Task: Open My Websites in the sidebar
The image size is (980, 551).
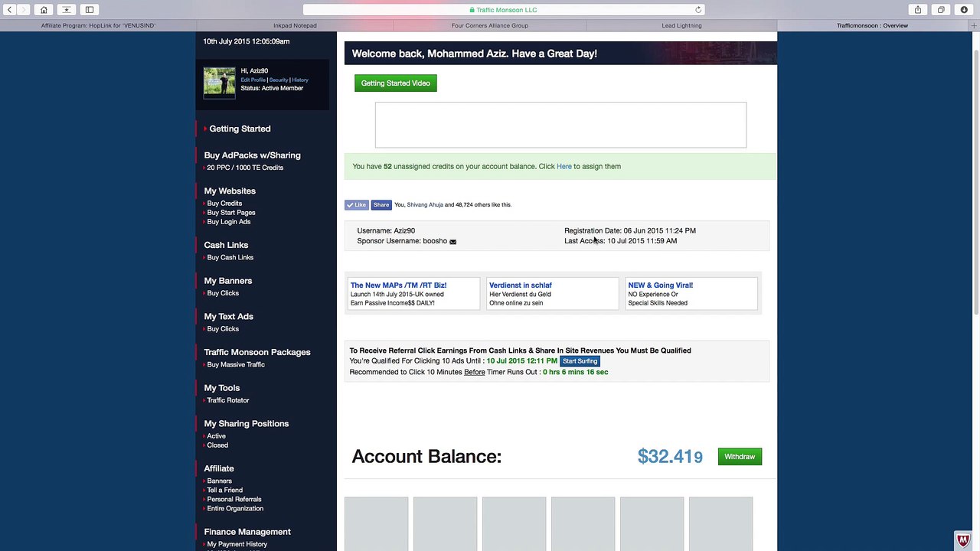Action: [x=230, y=191]
